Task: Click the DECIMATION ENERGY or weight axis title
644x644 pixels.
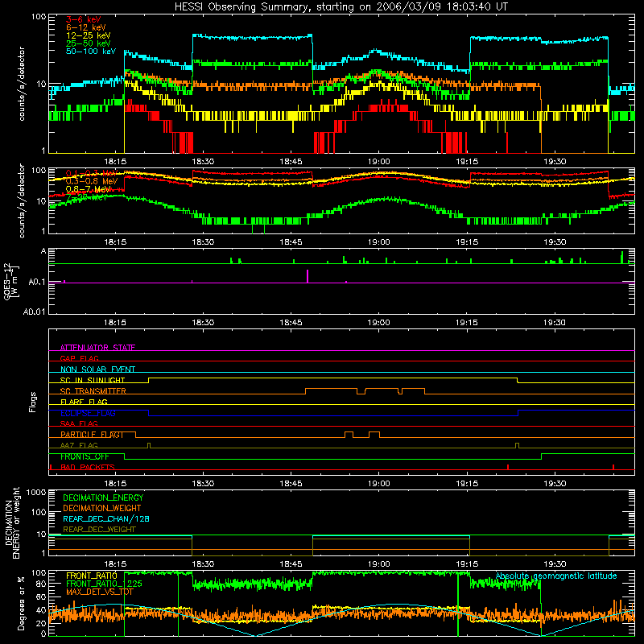Action: tap(12, 523)
